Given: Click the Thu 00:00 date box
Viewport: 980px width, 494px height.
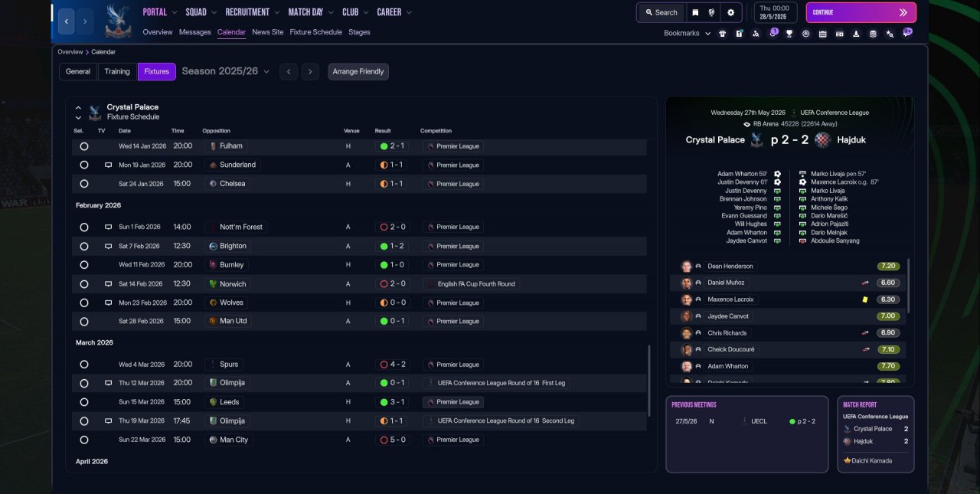Looking at the screenshot, I should [x=776, y=12].
